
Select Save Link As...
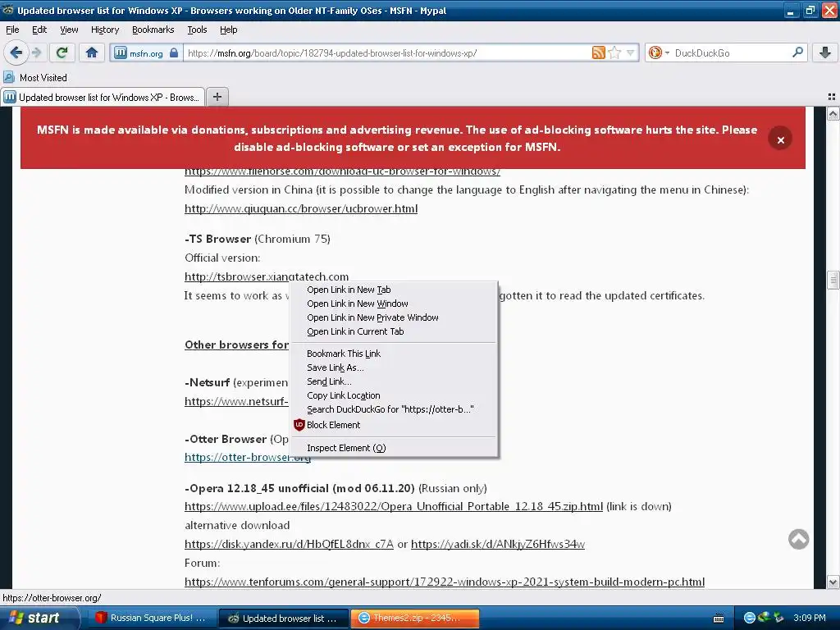click(x=394, y=367)
